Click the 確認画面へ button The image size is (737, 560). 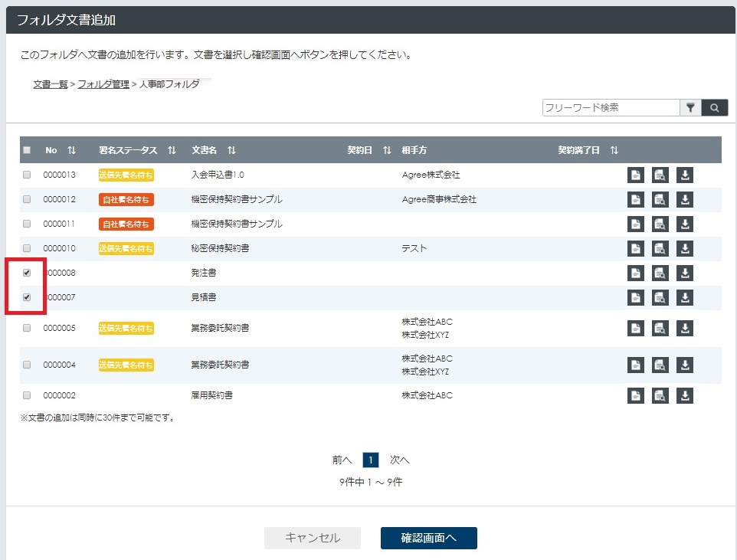[x=428, y=538]
